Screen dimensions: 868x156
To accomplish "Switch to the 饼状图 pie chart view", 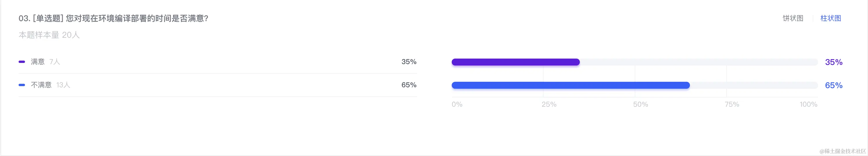I will pyautogui.click(x=792, y=18).
